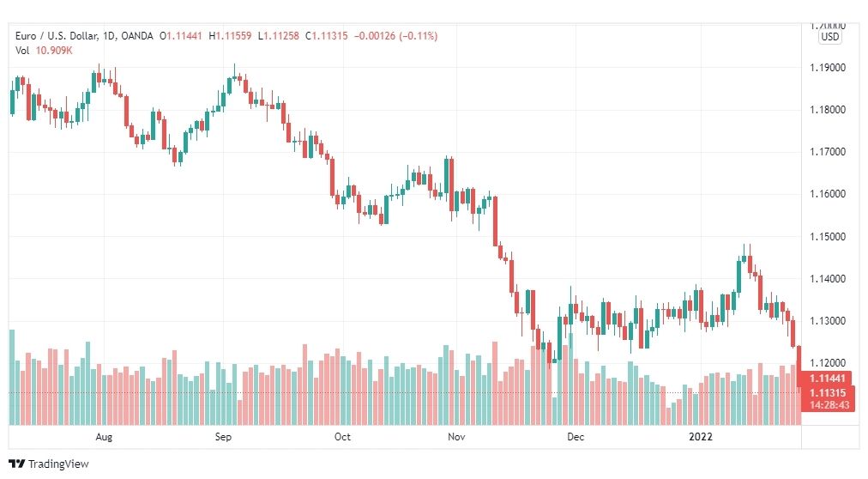Click the 10.909K volume value
This screenshot has width=868, height=479.
pos(54,51)
